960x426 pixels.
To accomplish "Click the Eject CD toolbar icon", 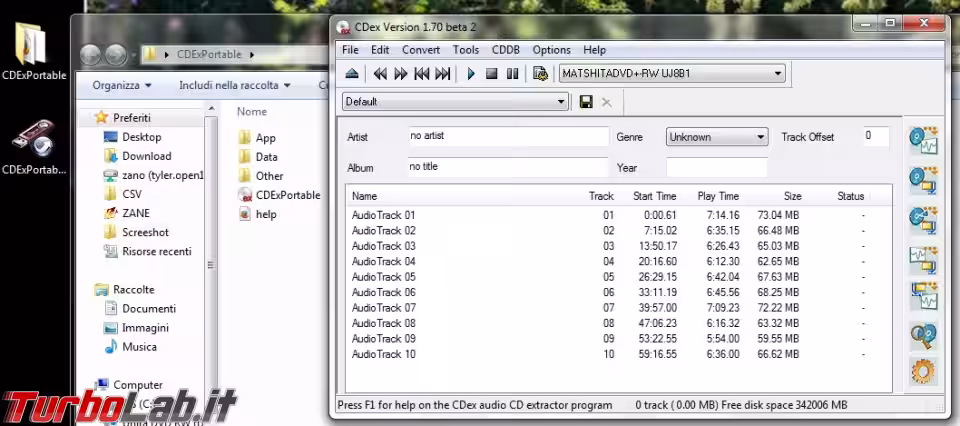I will tap(351, 74).
